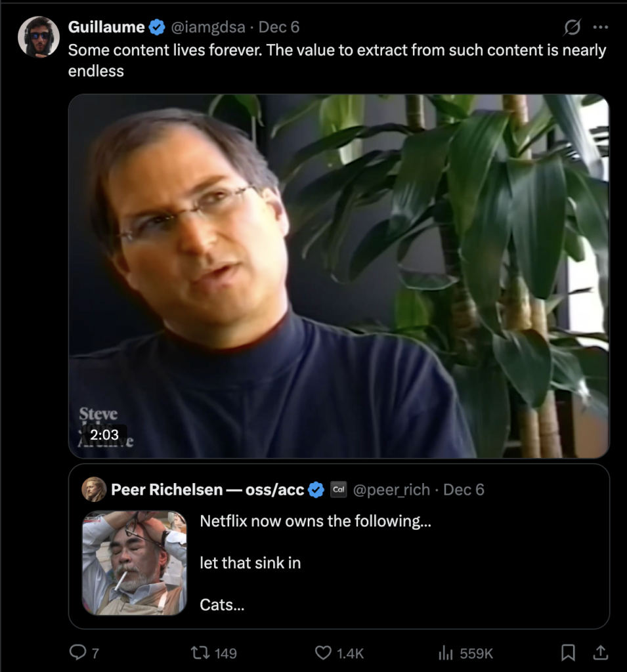Open the quoted post's image thumbnail
This screenshot has height=672, width=627.
pos(134,563)
